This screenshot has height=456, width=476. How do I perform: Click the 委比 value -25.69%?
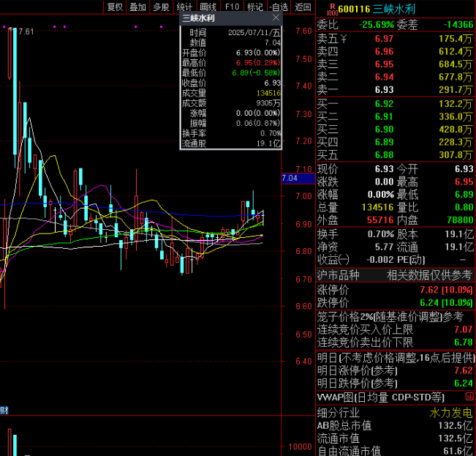(377, 24)
